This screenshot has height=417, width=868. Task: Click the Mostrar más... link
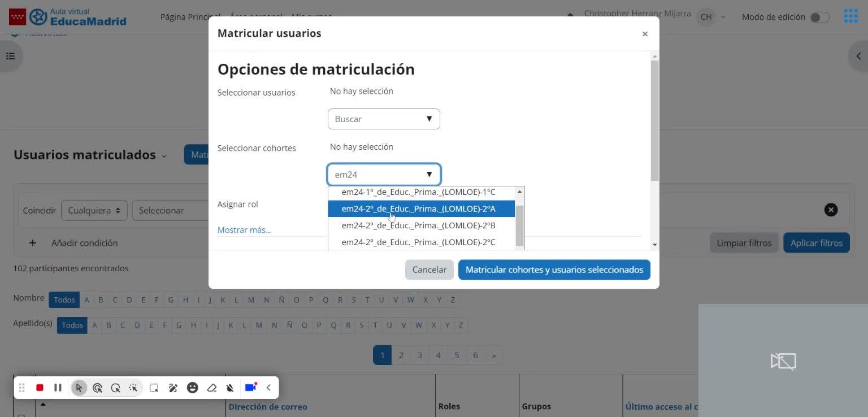click(245, 230)
